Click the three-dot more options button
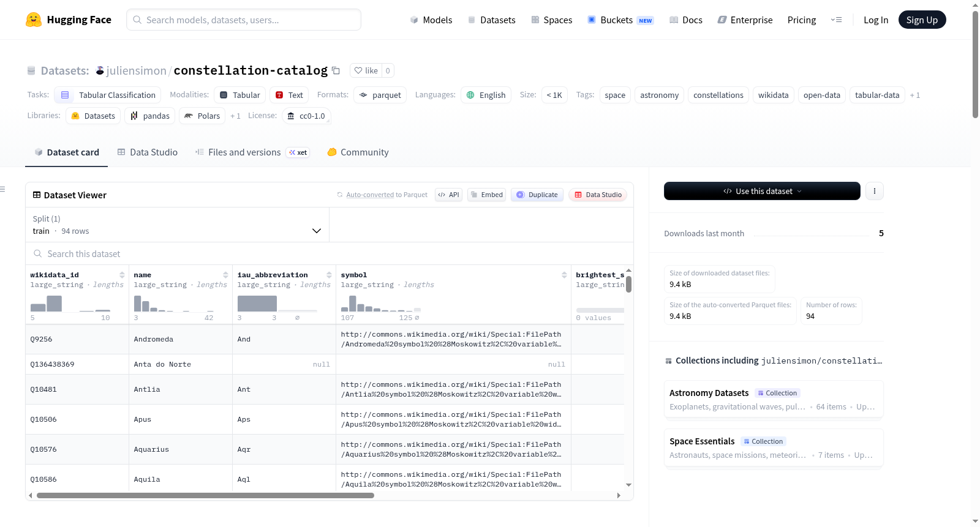The width and height of the screenshot is (980, 527). pyautogui.click(x=875, y=191)
